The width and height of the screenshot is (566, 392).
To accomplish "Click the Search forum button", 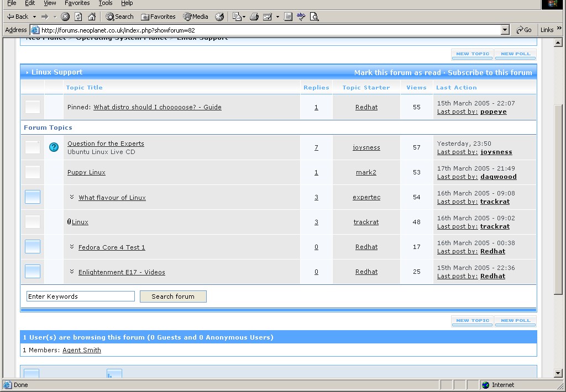I will click(173, 296).
